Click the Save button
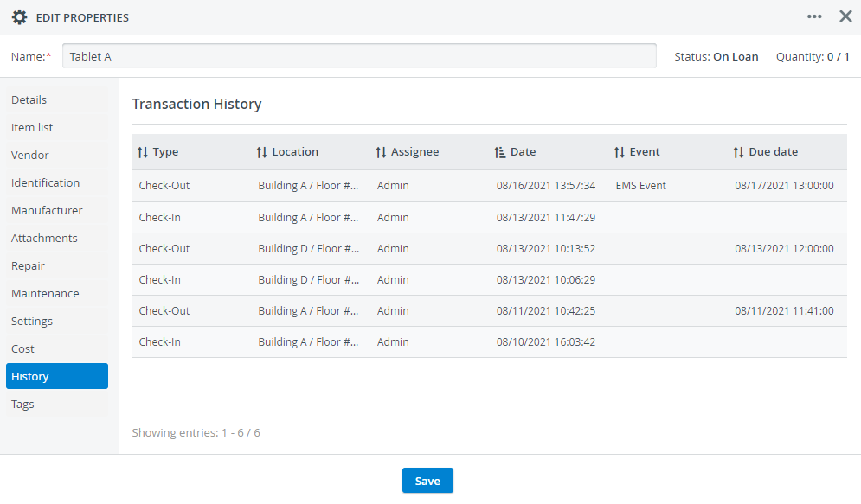 coord(427,481)
